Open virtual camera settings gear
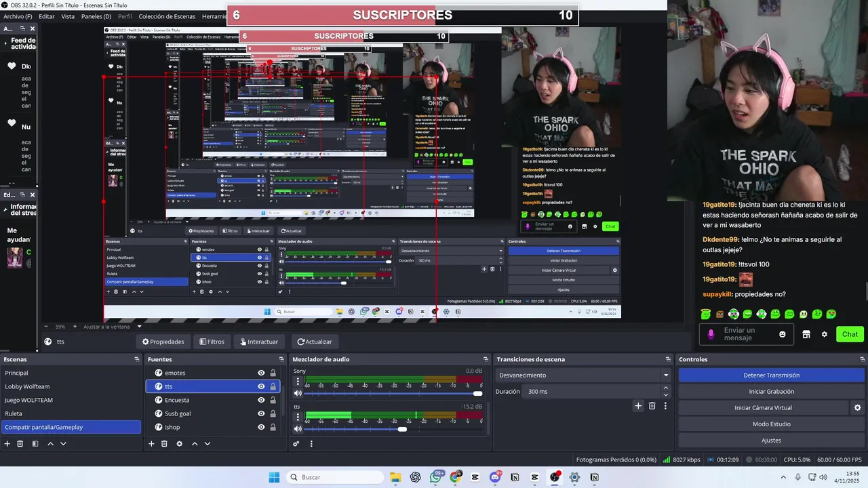This screenshot has width=868, height=488. click(857, 408)
